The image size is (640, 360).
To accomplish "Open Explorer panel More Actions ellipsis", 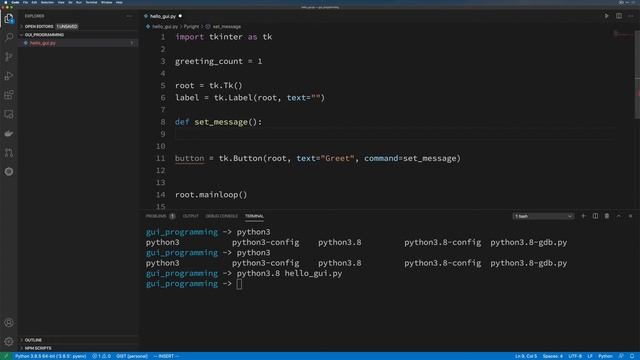I will pyautogui.click(x=129, y=16).
